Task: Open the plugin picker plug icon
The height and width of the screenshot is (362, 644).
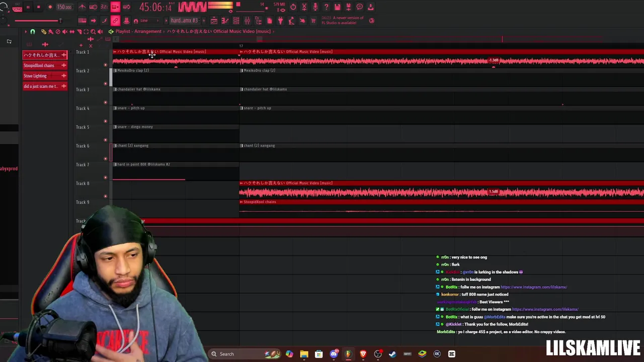Action: pyautogui.click(x=280, y=21)
